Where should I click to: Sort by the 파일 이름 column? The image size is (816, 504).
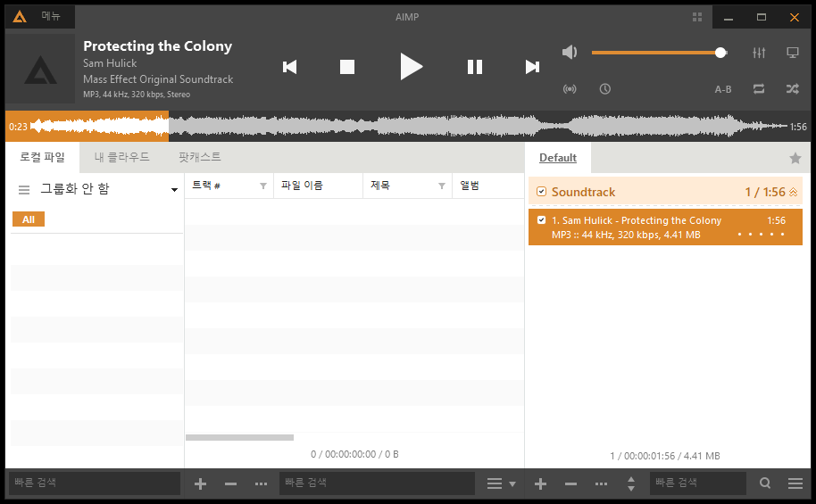pyautogui.click(x=318, y=186)
